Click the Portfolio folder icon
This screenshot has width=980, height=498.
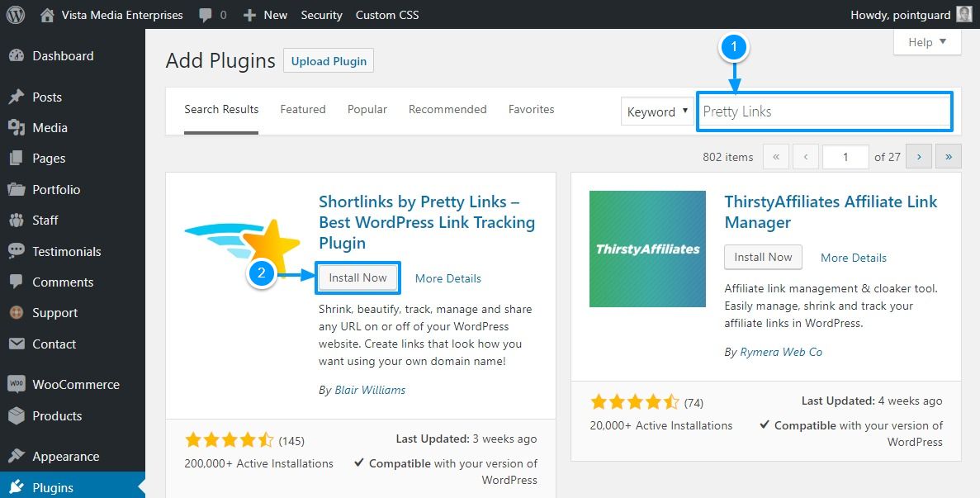(x=17, y=189)
